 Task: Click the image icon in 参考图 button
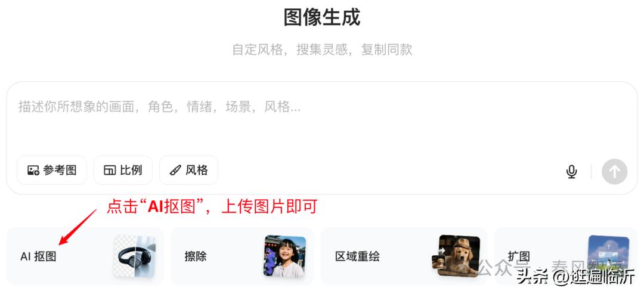33,171
